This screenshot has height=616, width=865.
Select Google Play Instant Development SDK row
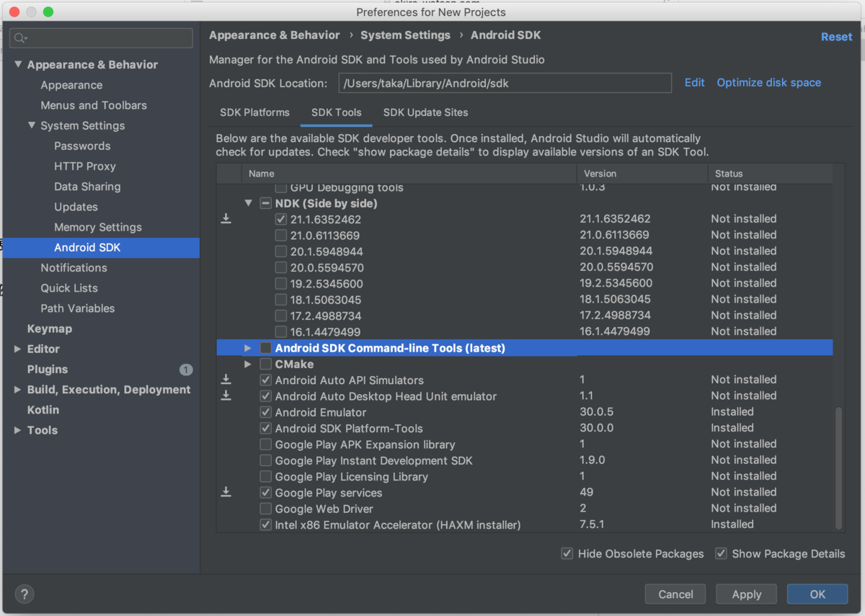(x=525, y=460)
